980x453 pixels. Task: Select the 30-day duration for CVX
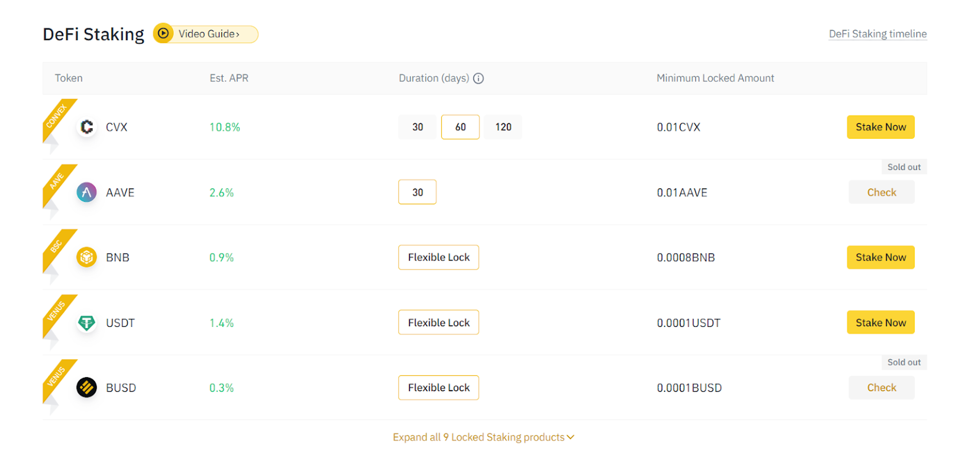click(x=417, y=127)
